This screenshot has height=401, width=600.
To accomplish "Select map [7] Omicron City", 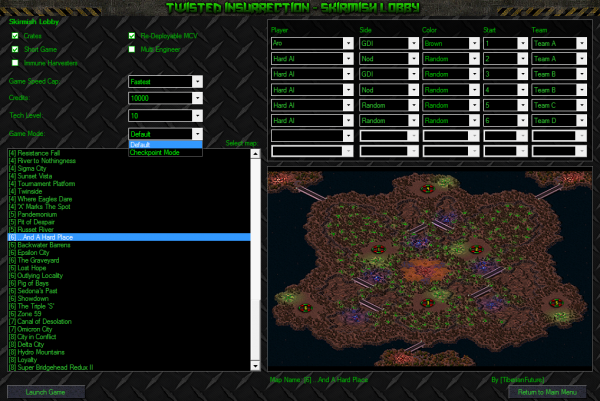I will point(129,329).
